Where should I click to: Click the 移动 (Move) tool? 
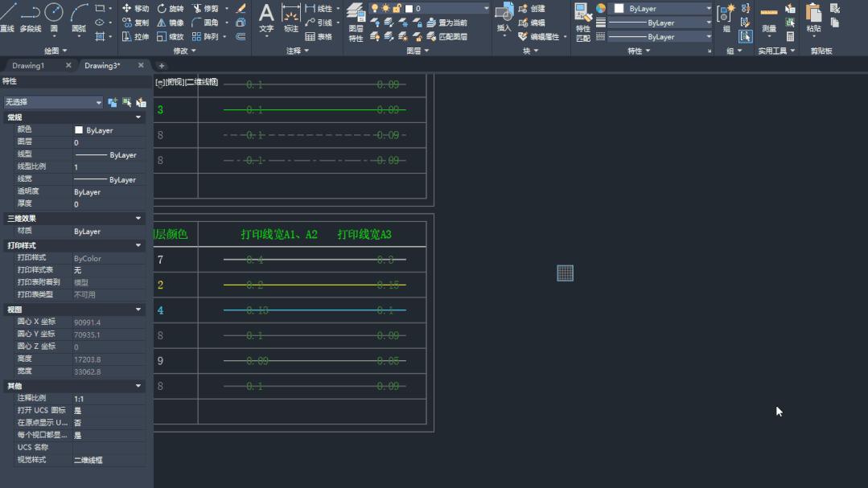tap(135, 8)
